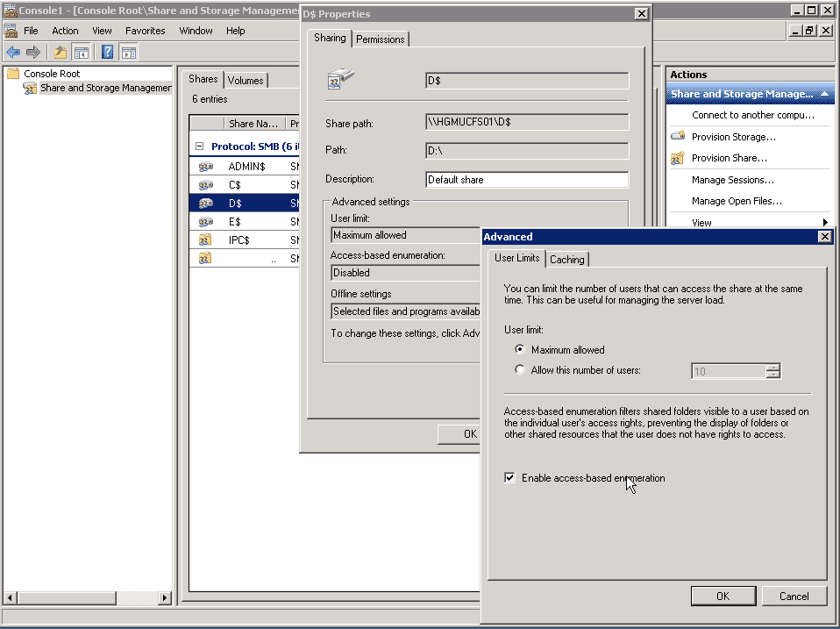Switch to the Caching tab

[x=566, y=260]
